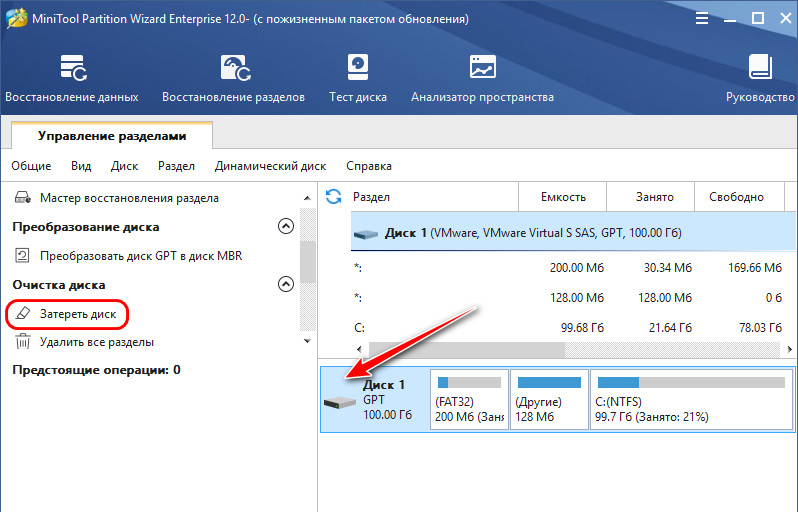798x512 pixels.
Task: Select the 200.00 Мб partition row
Action: [x=574, y=268]
